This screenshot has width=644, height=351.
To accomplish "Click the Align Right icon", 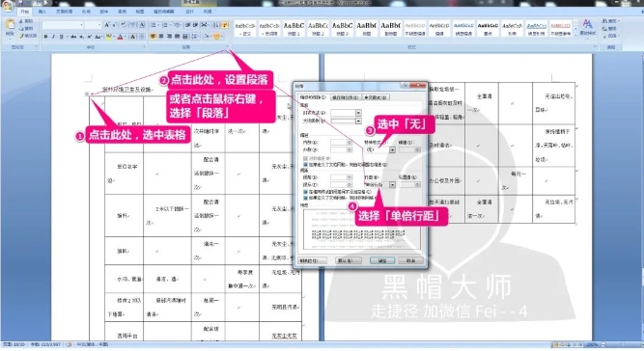I will pyautogui.click(x=169, y=37).
